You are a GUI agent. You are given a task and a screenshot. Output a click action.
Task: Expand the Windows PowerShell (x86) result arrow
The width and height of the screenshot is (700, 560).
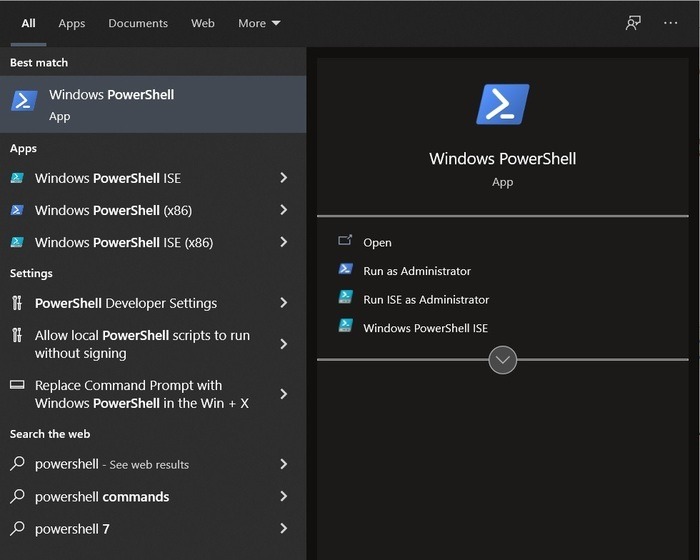click(x=283, y=210)
